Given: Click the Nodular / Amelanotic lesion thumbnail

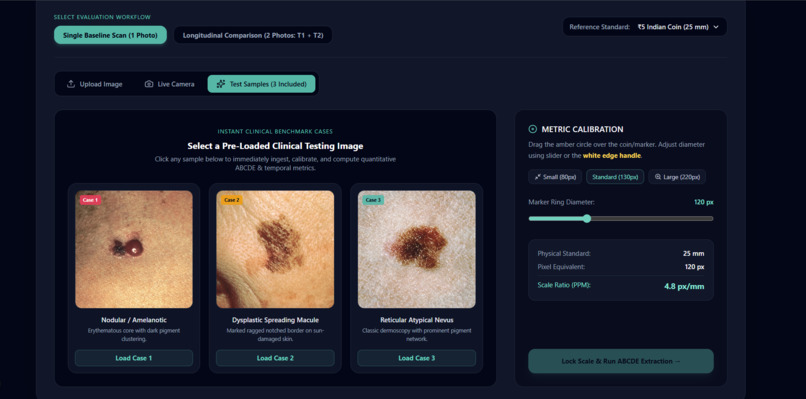Looking at the screenshot, I should tap(134, 249).
